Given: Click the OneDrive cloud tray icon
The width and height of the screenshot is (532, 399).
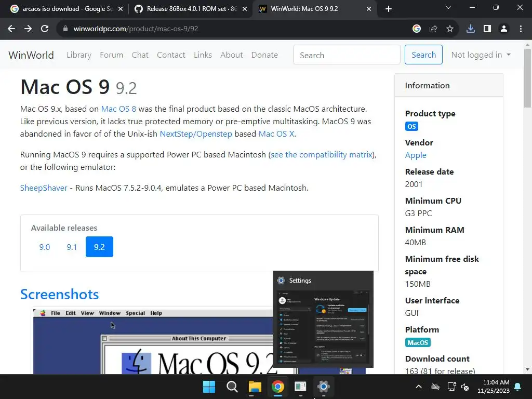Looking at the screenshot, I should [x=435, y=387].
